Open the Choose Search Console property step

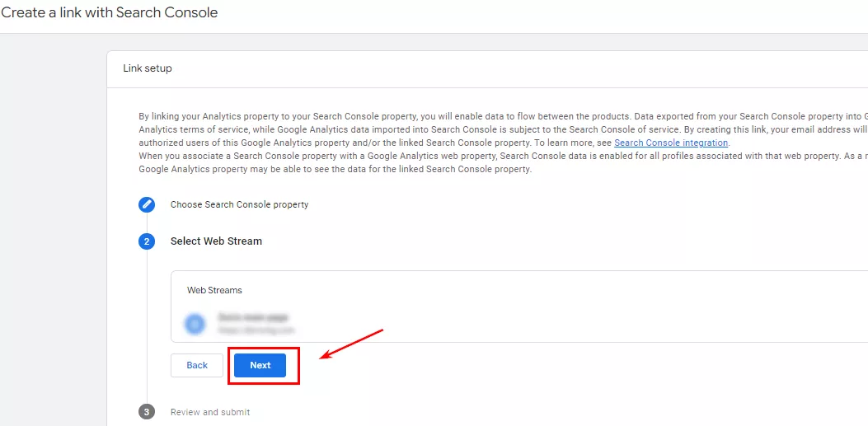239,204
